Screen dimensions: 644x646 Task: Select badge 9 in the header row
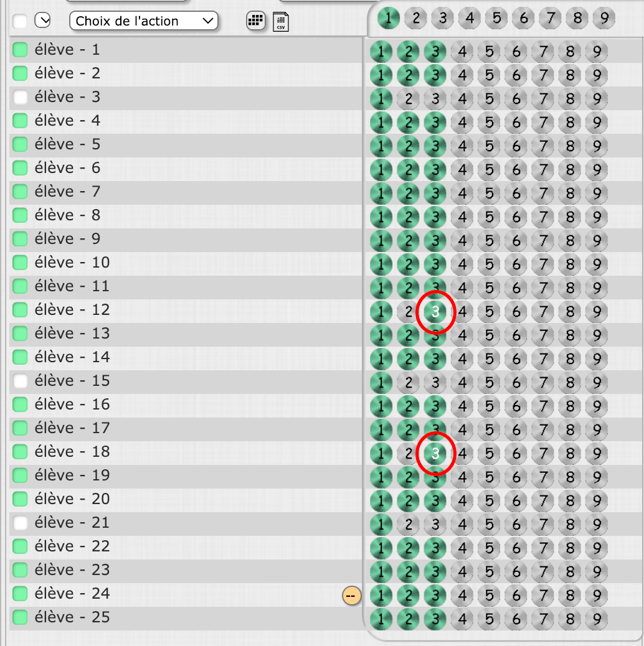point(604,18)
